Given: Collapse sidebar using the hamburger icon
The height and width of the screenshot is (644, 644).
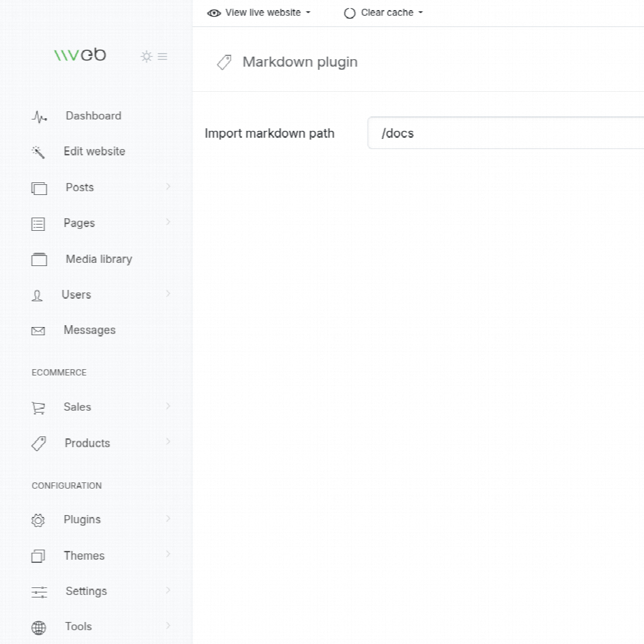Looking at the screenshot, I should pyautogui.click(x=162, y=57).
